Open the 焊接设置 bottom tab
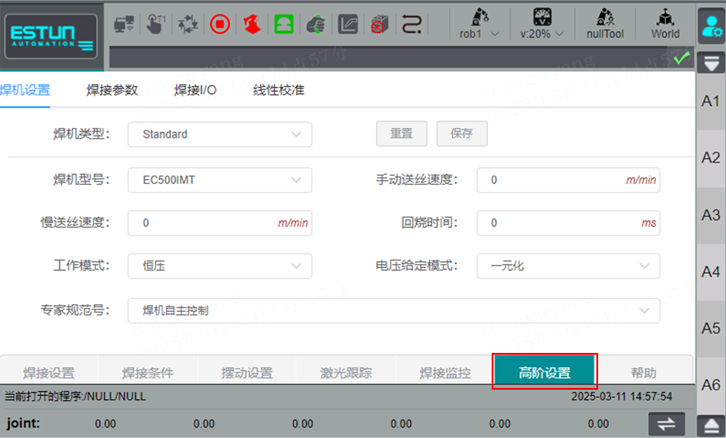 coord(49,372)
